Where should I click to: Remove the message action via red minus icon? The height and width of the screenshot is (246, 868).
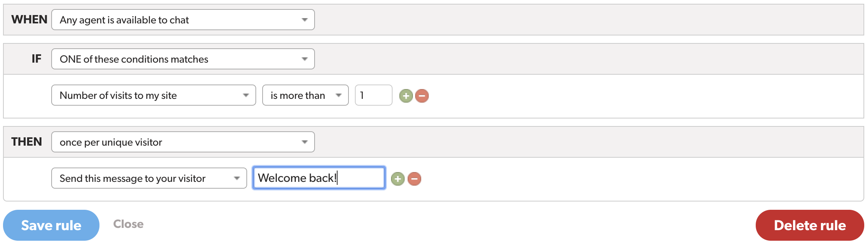click(x=414, y=178)
